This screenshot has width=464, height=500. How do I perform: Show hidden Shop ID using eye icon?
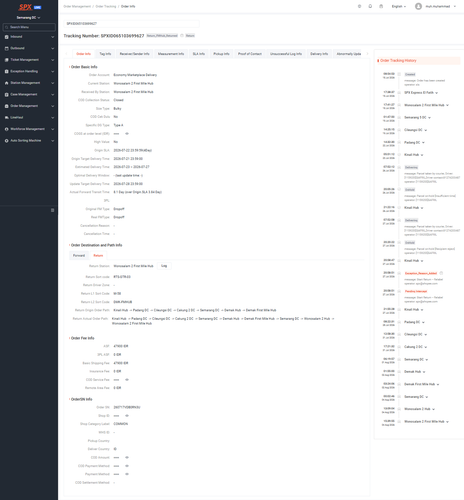pos(127,416)
